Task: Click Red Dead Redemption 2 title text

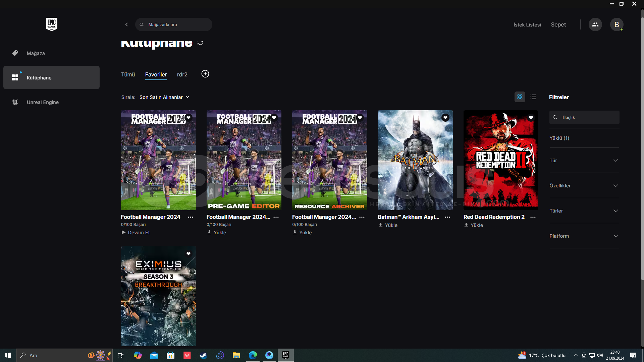Action: 494,217
